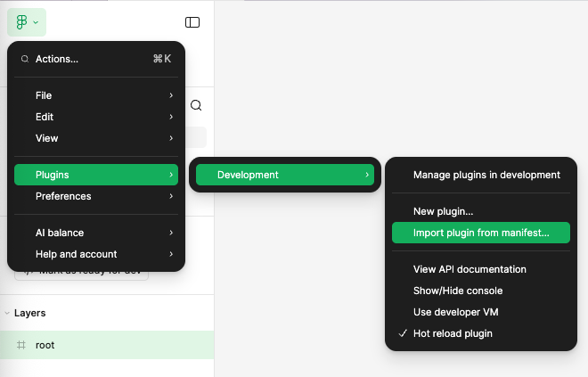Open the View submenu

coord(96,138)
